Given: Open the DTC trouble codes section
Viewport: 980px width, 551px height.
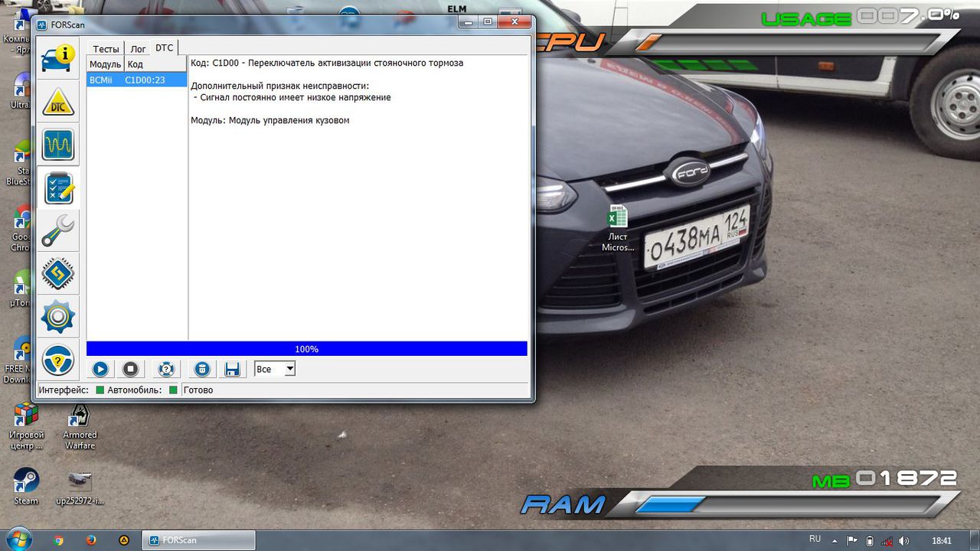Looking at the screenshot, I should 58,102.
